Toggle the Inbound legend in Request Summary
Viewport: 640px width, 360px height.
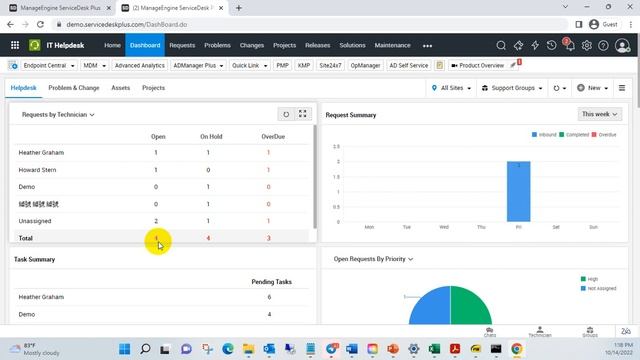pyautogui.click(x=544, y=135)
